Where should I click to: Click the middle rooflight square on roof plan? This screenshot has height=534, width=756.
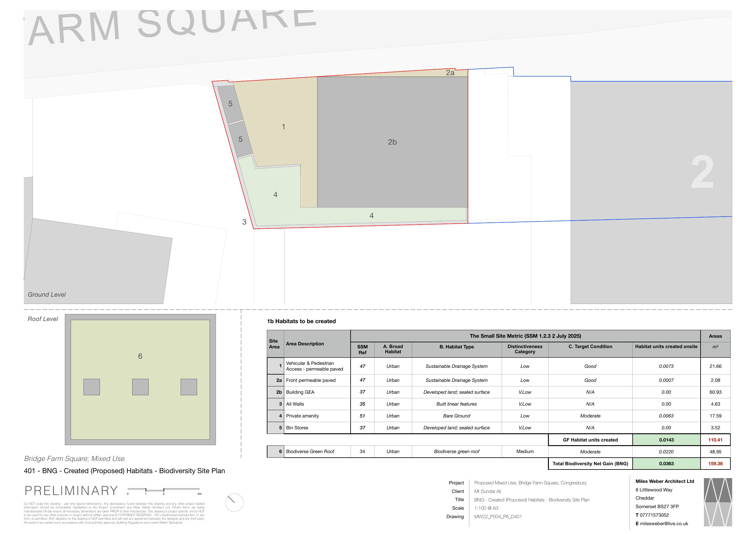pos(140,387)
